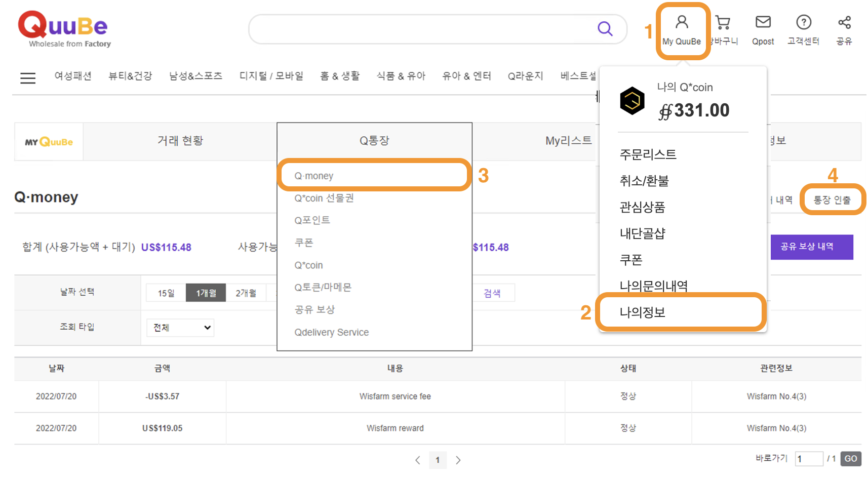Open 관심상품 in account dropdown
This screenshot has height=480, width=868.
pos(642,207)
